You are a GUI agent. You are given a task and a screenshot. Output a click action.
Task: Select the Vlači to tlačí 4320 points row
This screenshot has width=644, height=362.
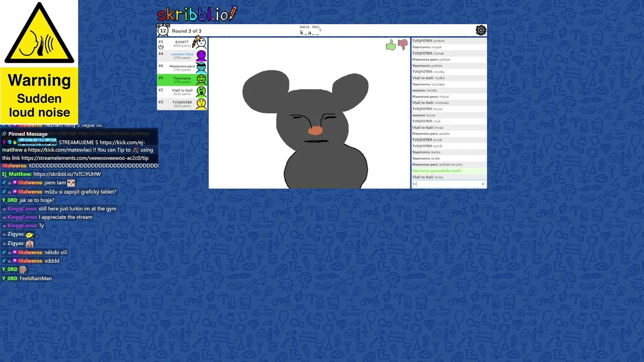(182, 92)
